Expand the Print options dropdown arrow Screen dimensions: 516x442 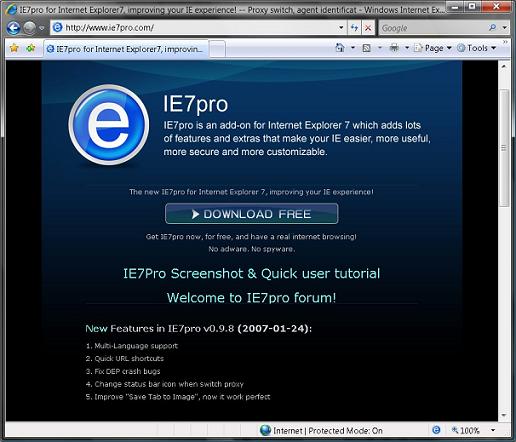tap(407, 48)
